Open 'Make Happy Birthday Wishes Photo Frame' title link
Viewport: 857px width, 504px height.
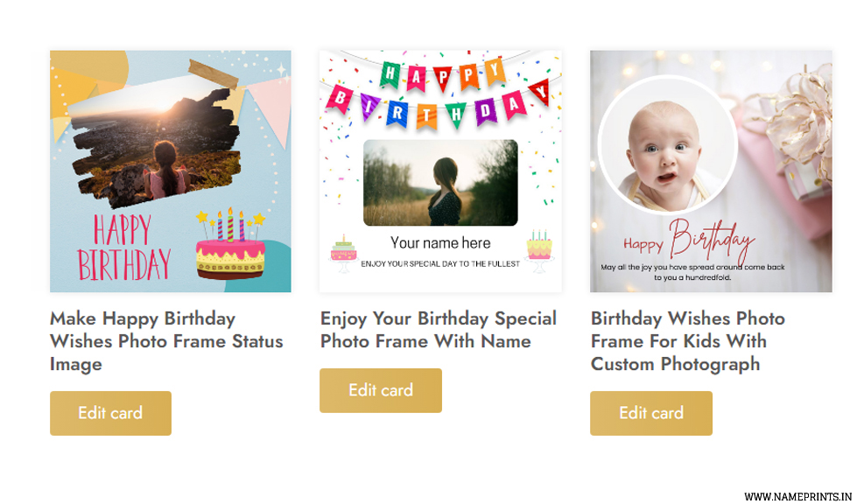166,341
